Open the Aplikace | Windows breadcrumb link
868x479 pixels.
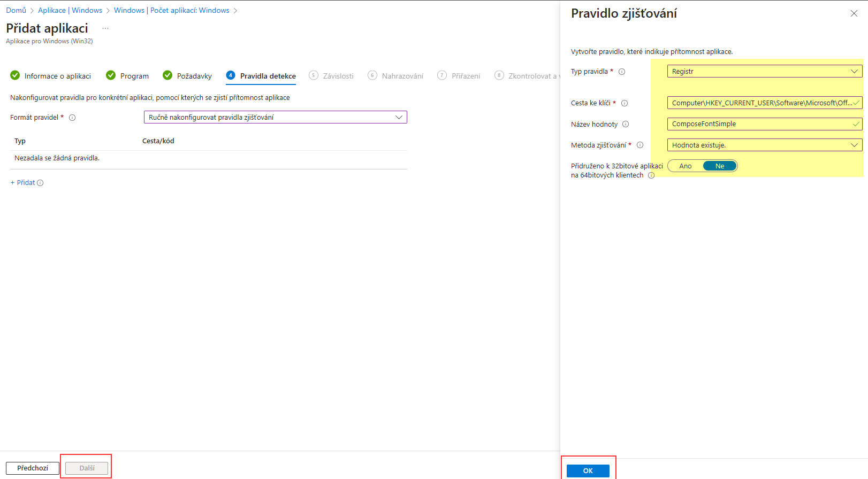(x=70, y=10)
